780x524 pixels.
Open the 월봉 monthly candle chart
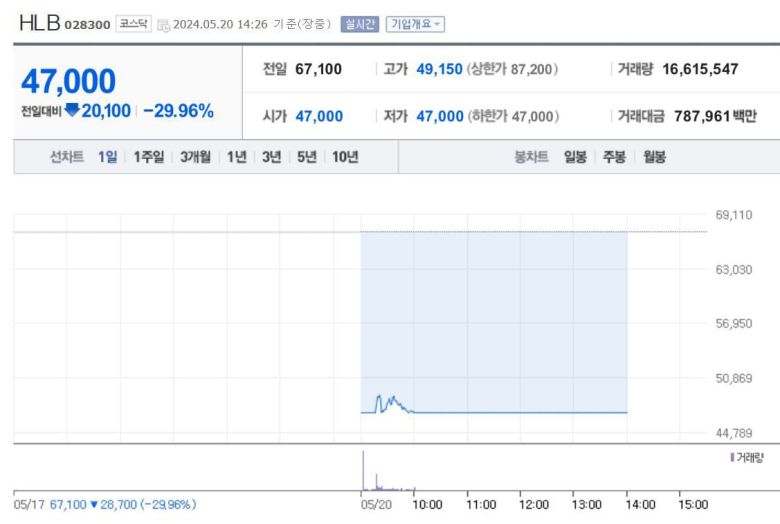(x=654, y=157)
